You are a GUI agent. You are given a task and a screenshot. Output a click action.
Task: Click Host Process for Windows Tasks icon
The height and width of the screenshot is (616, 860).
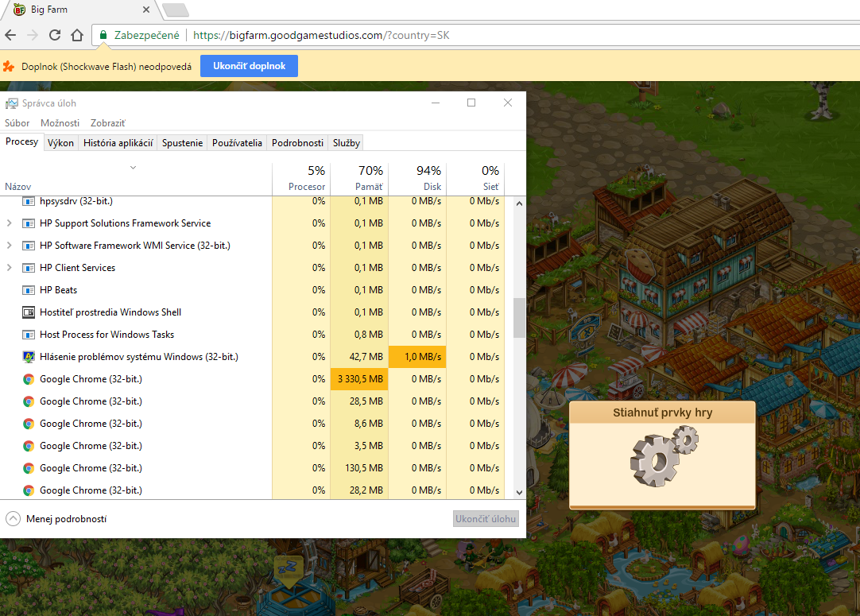point(29,335)
